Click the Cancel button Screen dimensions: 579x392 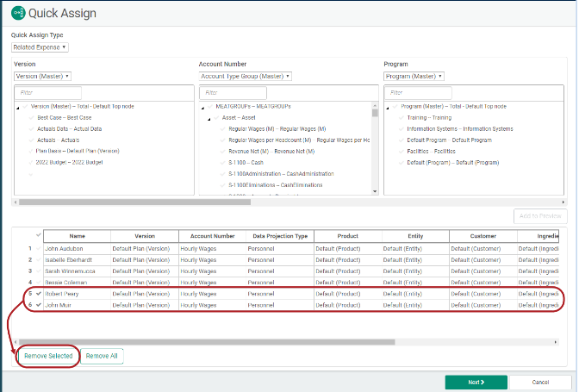coord(540,383)
